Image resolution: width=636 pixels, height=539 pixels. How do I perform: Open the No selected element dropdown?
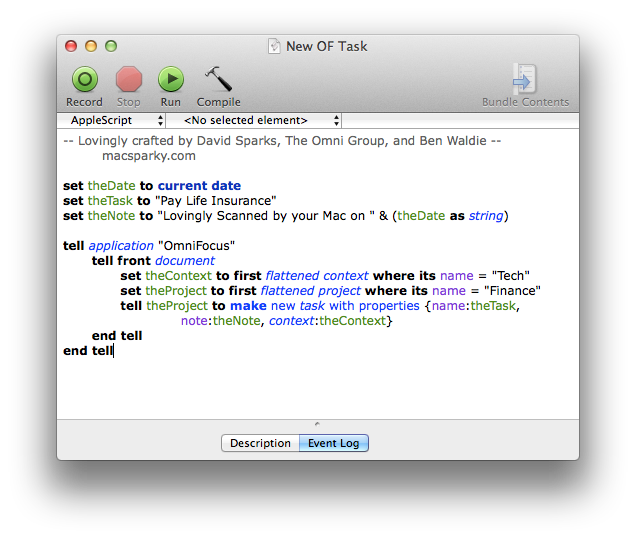254,120
